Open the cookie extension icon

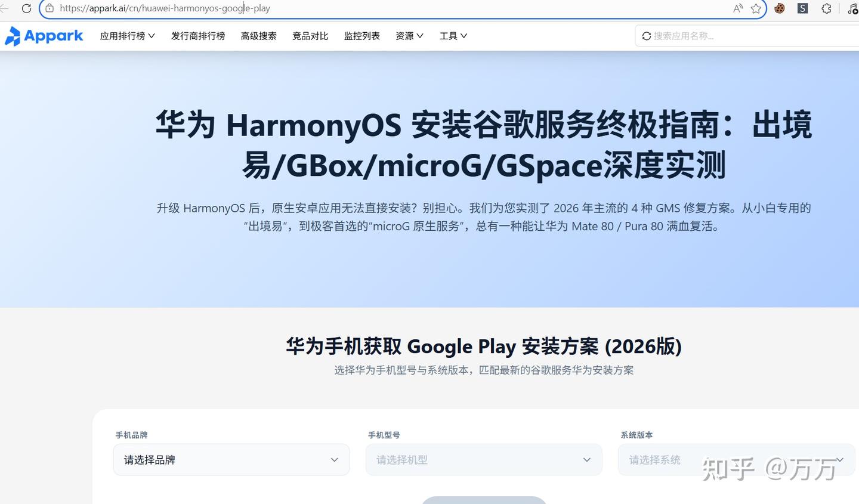779,8
